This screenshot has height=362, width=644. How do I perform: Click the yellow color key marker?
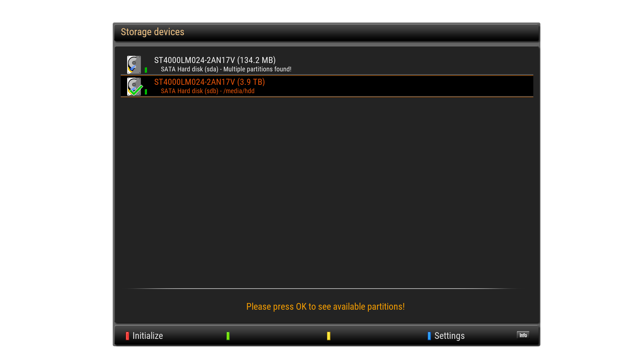coord(329,336)
